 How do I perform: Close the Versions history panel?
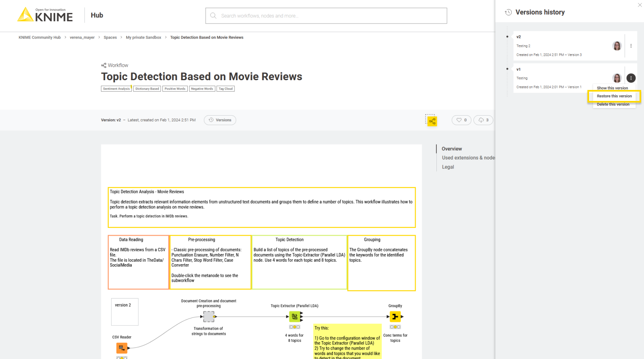point(640,5)
